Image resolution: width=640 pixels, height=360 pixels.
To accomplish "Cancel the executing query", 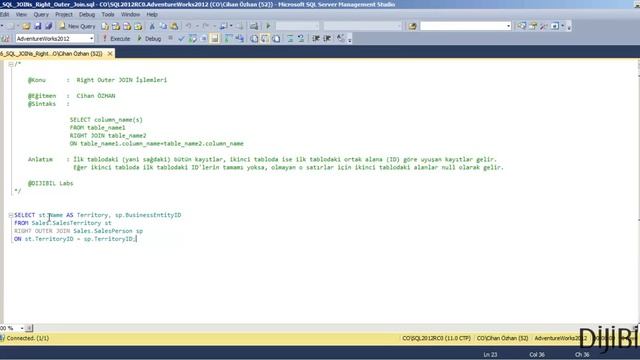I will pos(170,38).
